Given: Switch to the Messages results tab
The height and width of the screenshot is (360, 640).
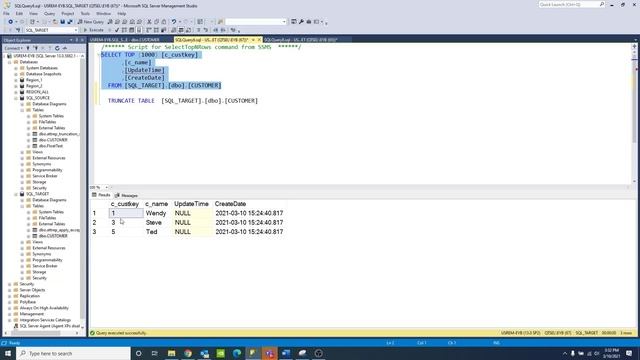Looking at the screenshot, I should 127,196.
